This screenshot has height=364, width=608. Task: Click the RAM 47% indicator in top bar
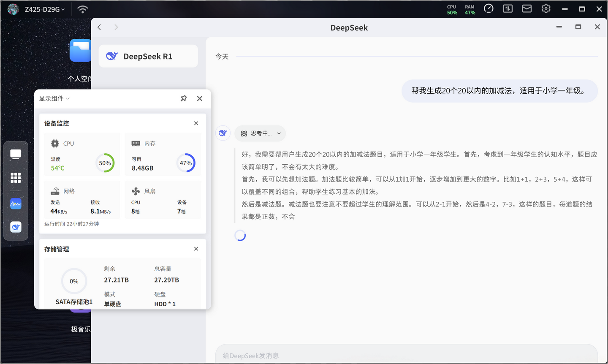tap(470, 10)
